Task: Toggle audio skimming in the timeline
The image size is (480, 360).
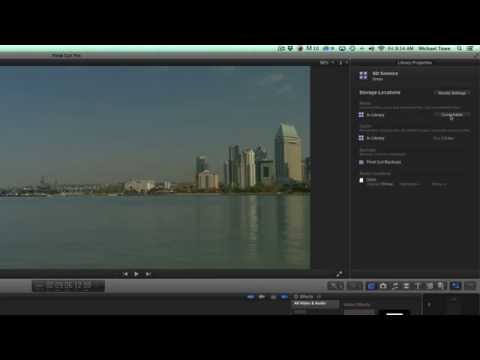Action: pos(262,297)
